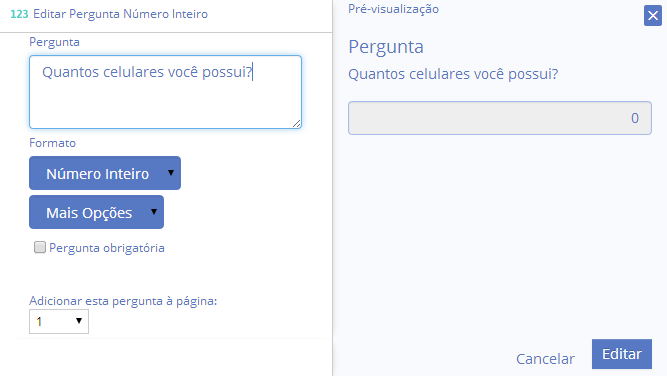This screenshot has width=667, height=376.
Task: Open the page number select box
Action: point(59,322)
